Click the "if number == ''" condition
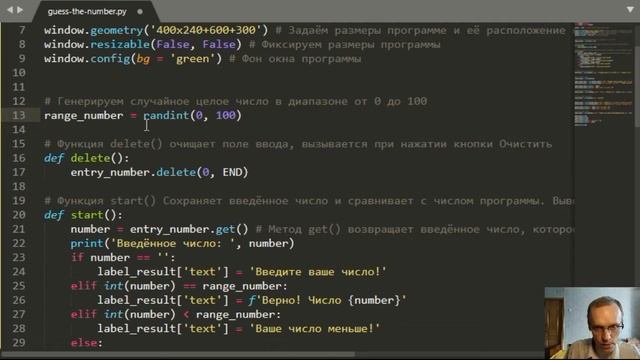This screenshot has width=640, height=360. point(123,258)
